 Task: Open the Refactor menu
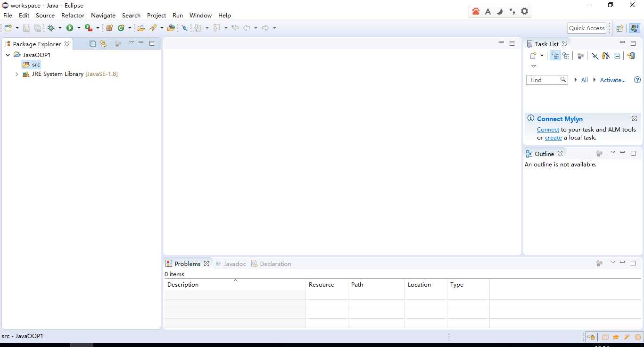point(73,16)
